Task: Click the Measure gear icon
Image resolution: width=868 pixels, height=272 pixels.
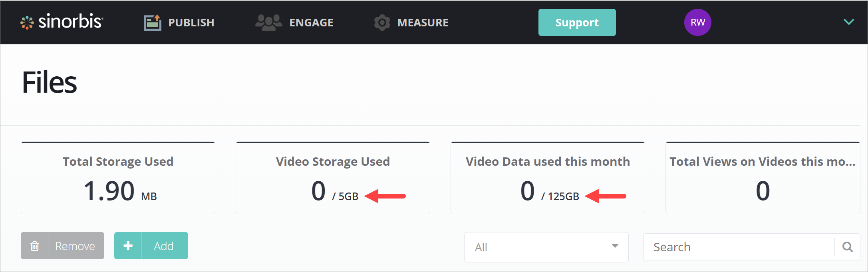Action: pyautogui.click(x=382, y=22)
